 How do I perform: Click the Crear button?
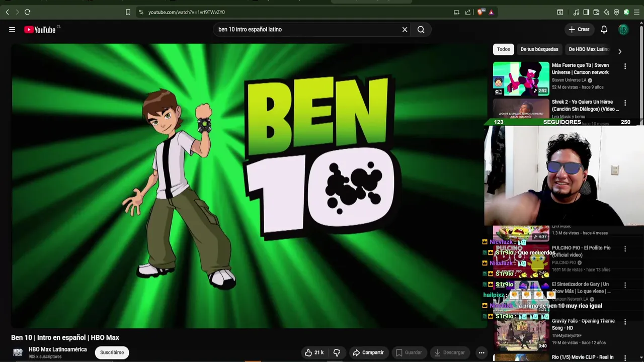(579, 30)
